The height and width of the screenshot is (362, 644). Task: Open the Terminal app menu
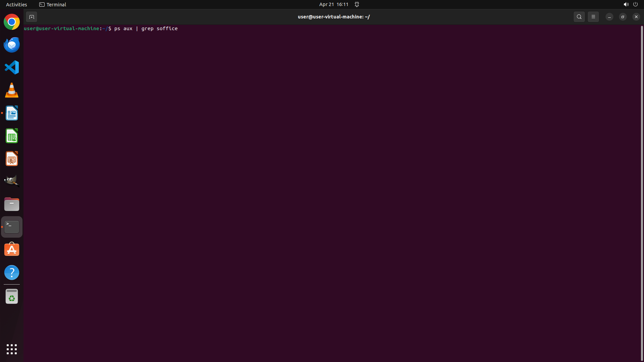(x=53, y=4)
